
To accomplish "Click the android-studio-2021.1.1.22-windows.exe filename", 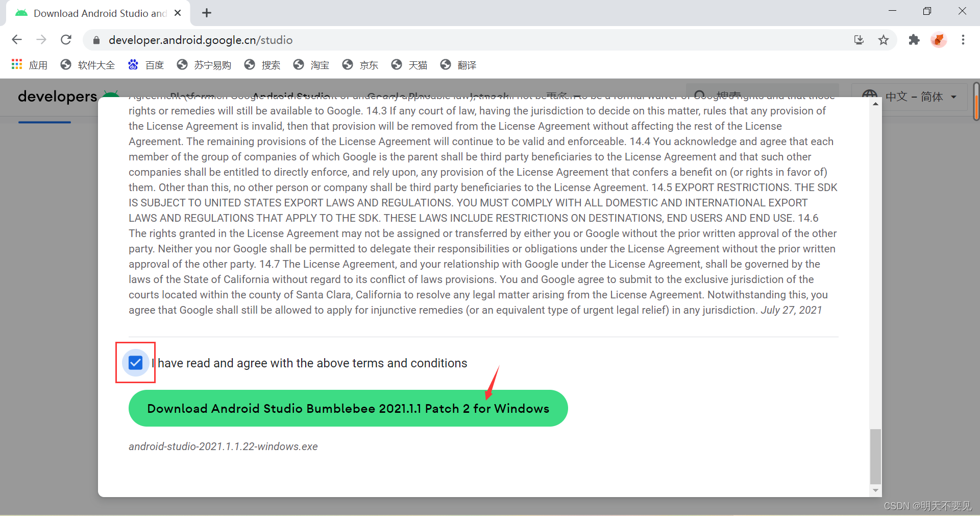I will click(223, 447).
